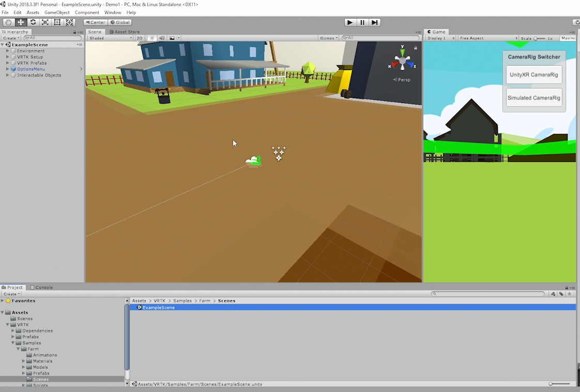Click the red X axis cone
580x392 pixels.
pos(395,65)
